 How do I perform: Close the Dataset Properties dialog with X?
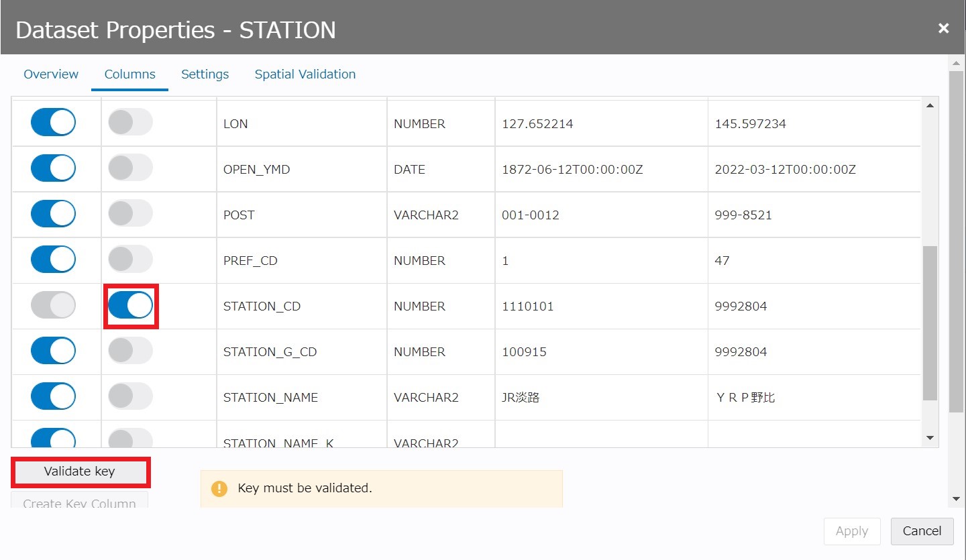pos(943,28)
